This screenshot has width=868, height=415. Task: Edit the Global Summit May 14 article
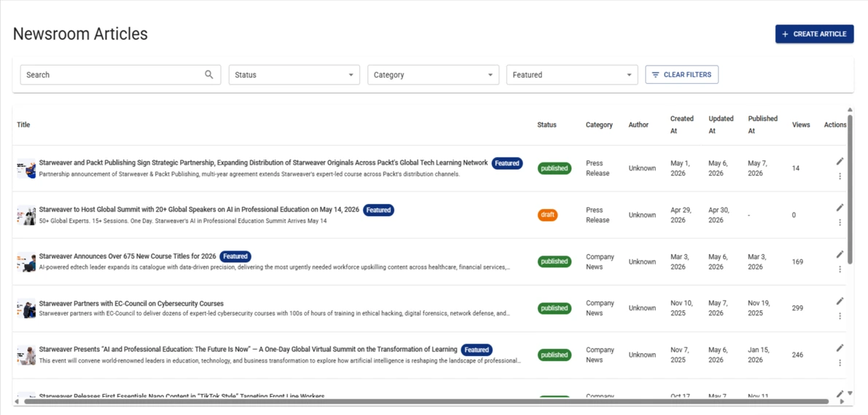coord(840,207)
